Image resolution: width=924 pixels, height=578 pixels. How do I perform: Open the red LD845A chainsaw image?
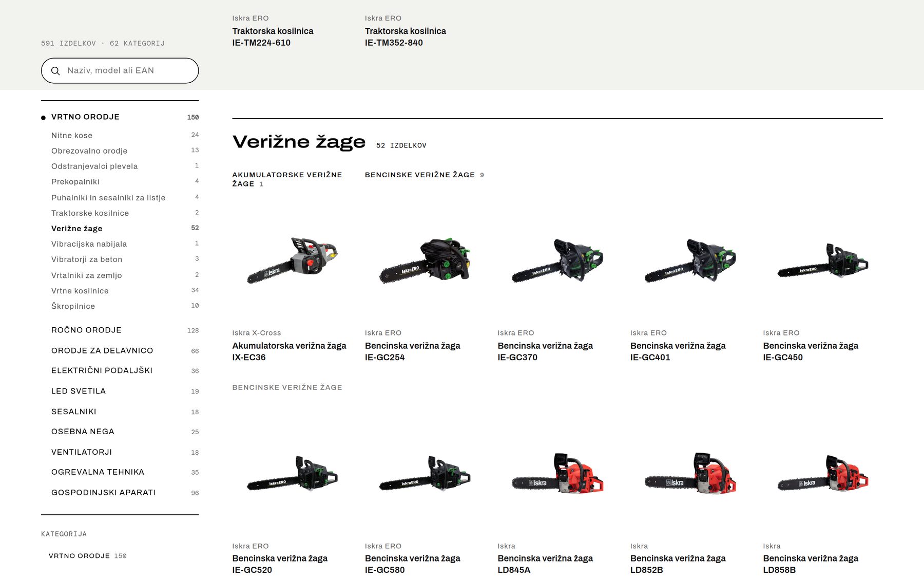(558, 473)
